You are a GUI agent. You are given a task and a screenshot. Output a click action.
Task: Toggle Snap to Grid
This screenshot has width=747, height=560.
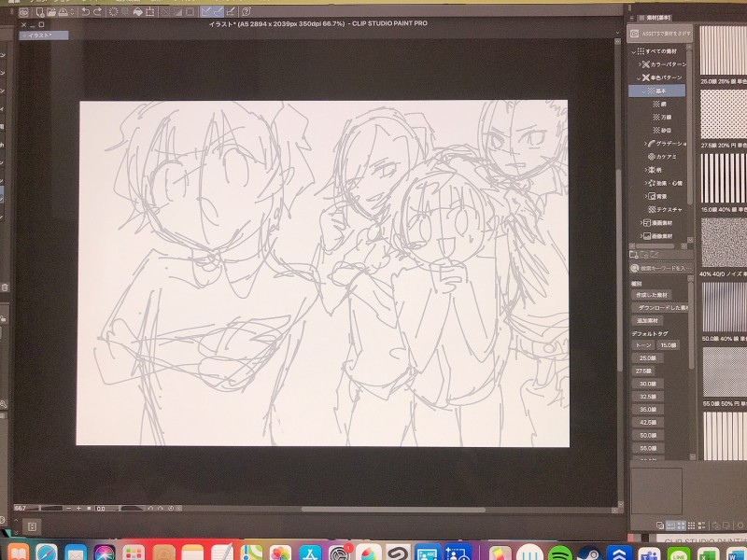tap(231, 11)
